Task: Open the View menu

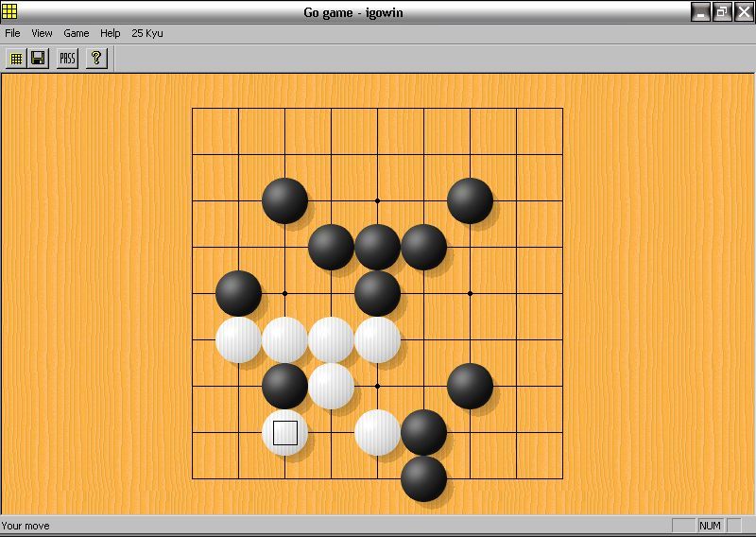Action: click(42, 33)
